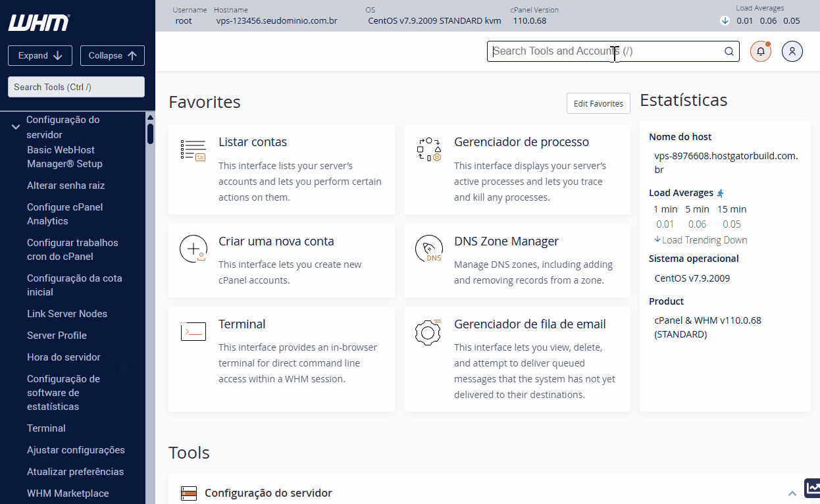This screenshot has height=504, width=820.
Task: Open the DNS Zone Manager link
Action: point(506,241)
